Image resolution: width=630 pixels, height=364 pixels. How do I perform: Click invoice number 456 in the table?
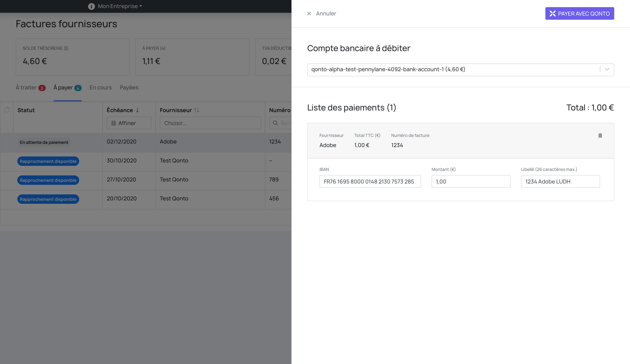(274, 199)
